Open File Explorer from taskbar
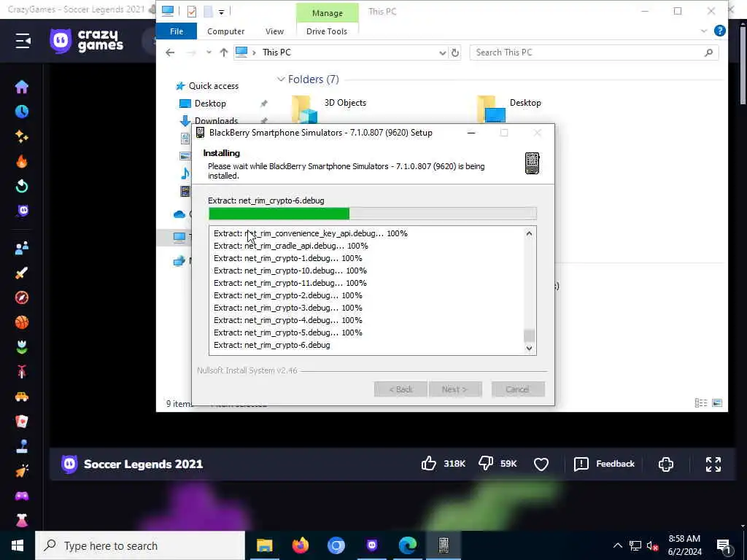Image resolution: width=747 pixels, height=560 pixels. [x=264, y=545]
